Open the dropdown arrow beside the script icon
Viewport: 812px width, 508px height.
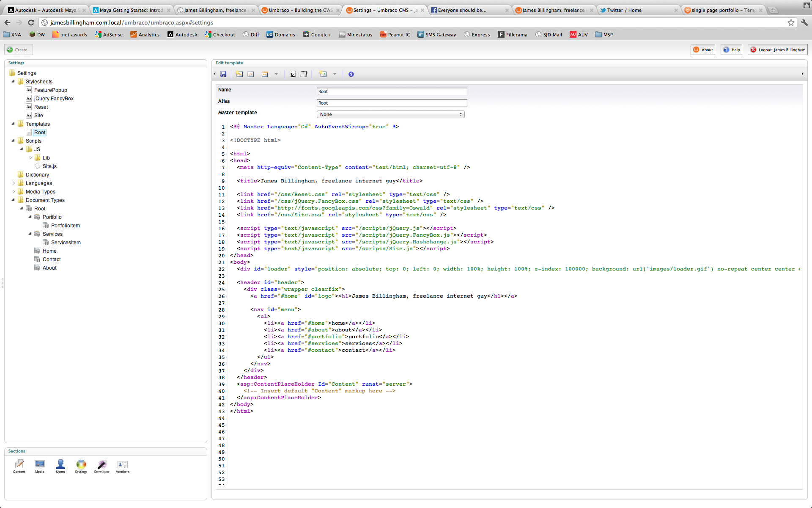tap(335, 74)
